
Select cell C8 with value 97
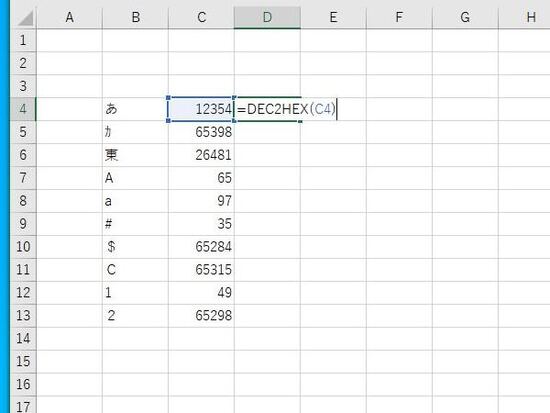pyautogui.click(x=201, y=201)
